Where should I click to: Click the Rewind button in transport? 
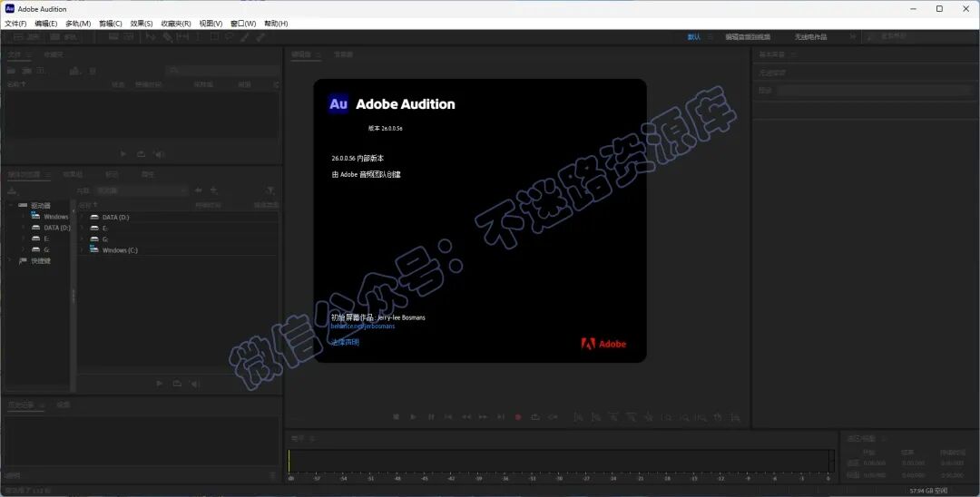pyautogui.click(x=466, y=416)
